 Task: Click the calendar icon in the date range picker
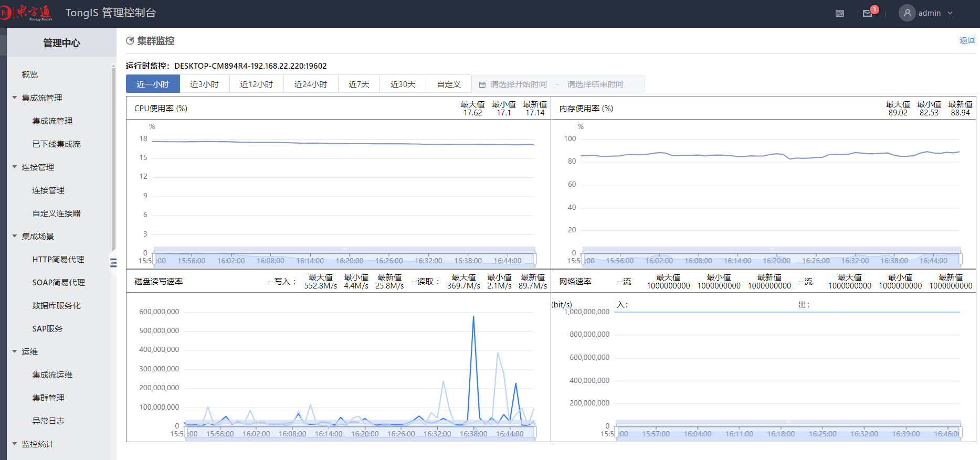pyautogui.click(x=482, y=84)
